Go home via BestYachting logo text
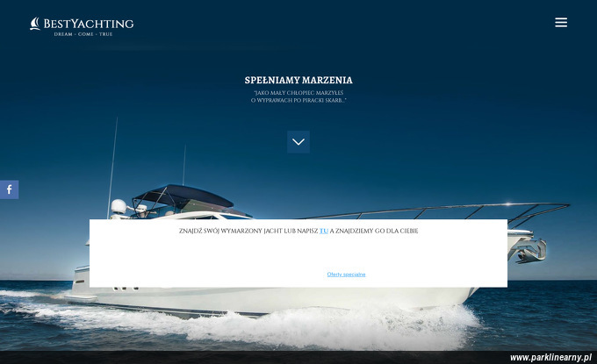Viewport: 597px width, 364px height. coord(89,24)
